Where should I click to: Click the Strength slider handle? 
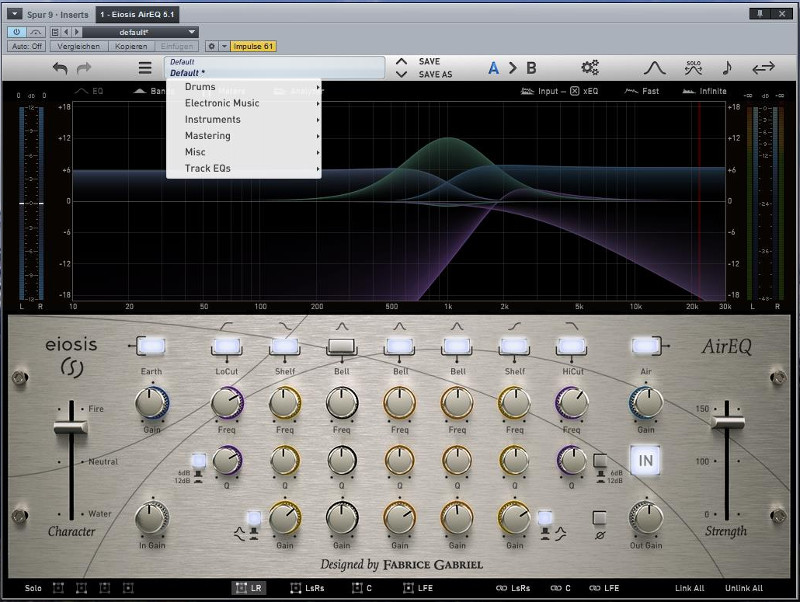coord(728,422)
